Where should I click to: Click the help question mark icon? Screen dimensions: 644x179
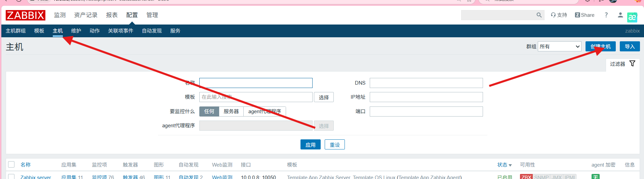[x=606, y=15]
